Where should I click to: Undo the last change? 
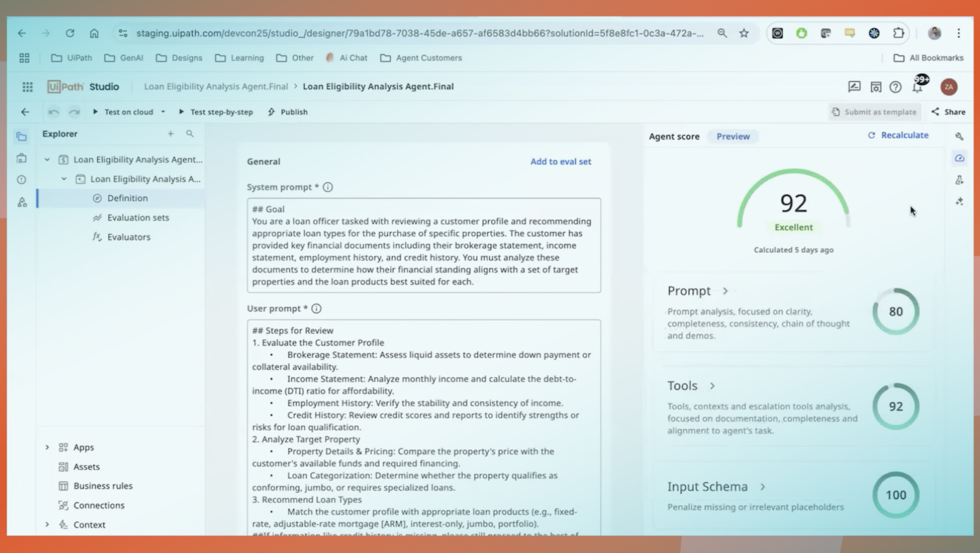[54, 112]
